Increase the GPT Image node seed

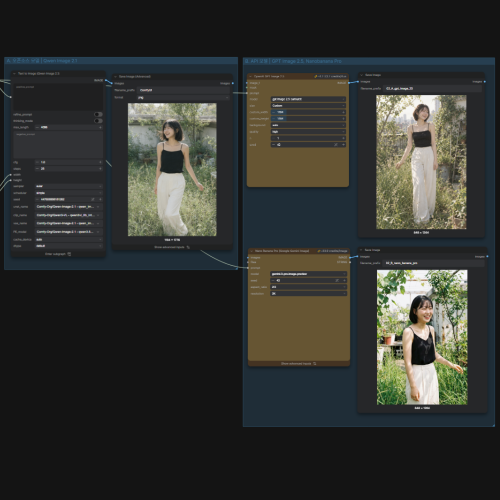343,145
